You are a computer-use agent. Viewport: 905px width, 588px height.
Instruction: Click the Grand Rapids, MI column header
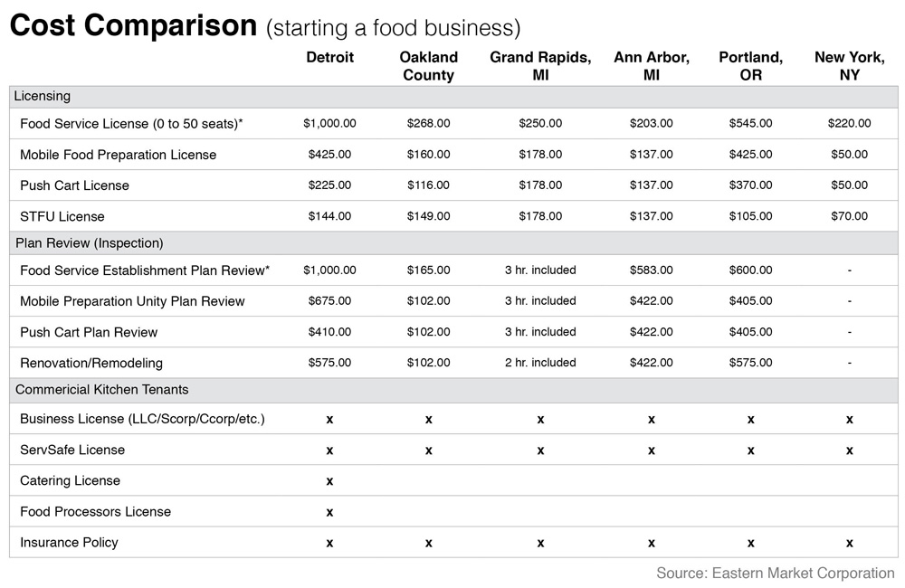(540, 66)
